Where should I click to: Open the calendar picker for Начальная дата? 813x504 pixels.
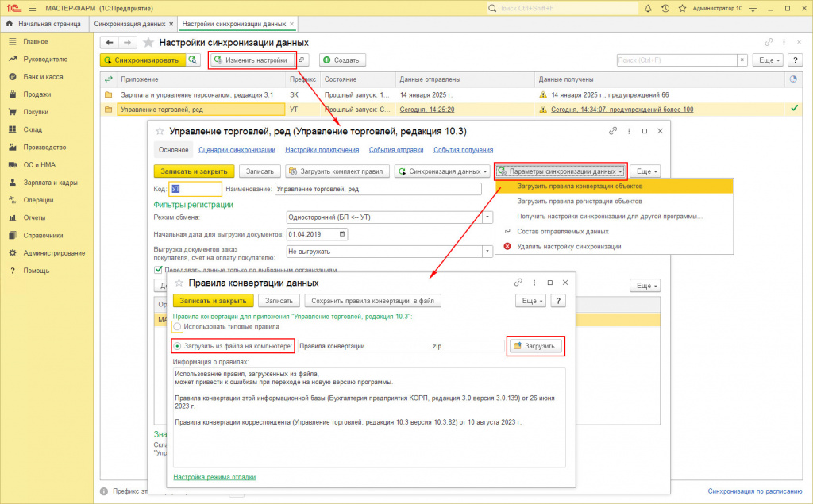(342, 234)
